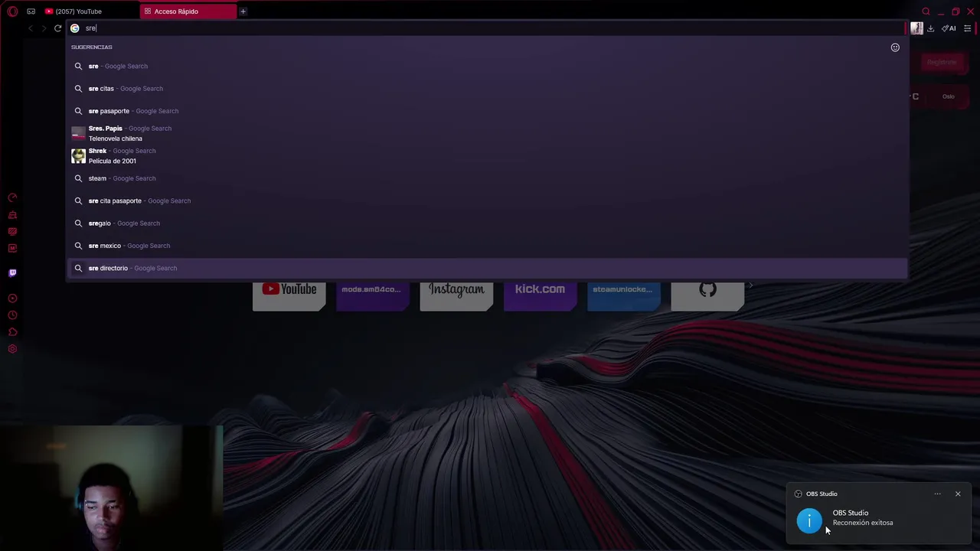Choose suggestion 'sre cita pasaporte'
The width and height of the screenshot is (980, 551).
pos(487,201)
